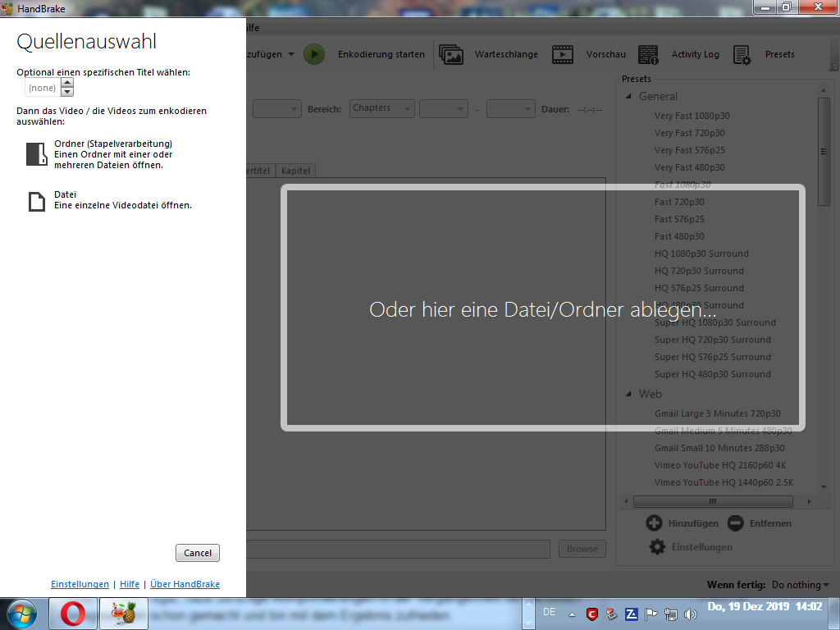Open the Hilfe link at the panel bottom

(x=130, y=584)
